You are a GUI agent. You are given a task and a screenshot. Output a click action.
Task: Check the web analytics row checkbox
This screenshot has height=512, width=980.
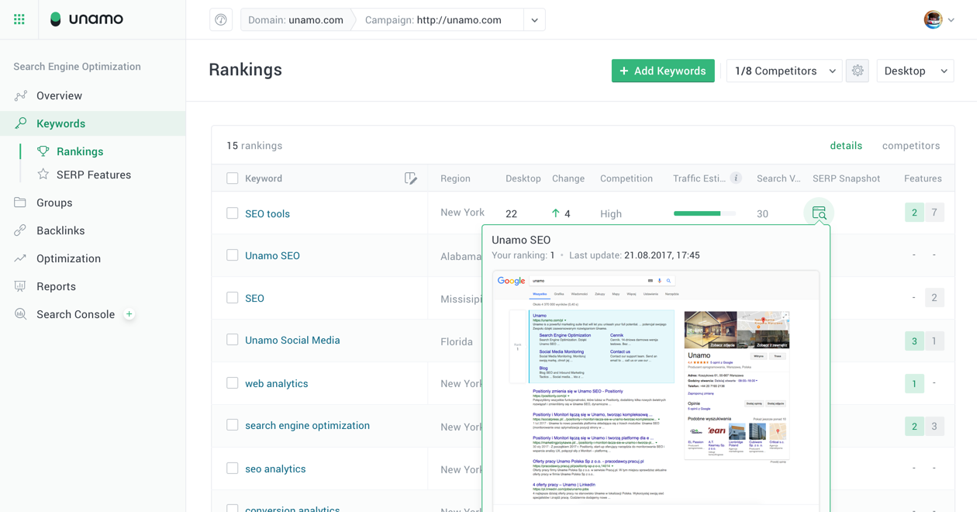click(233, 383)
